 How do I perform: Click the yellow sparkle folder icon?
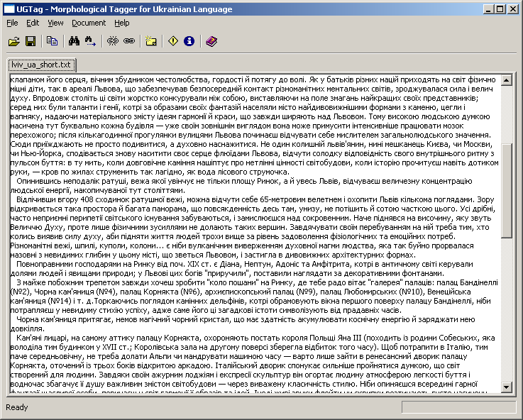click(151, 41)
